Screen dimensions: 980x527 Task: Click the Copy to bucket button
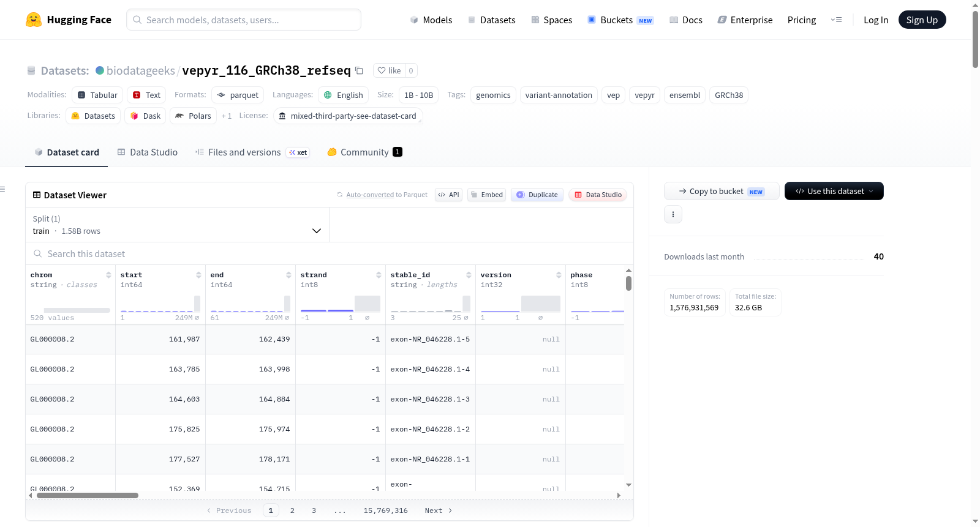click(x=722, y=191)
